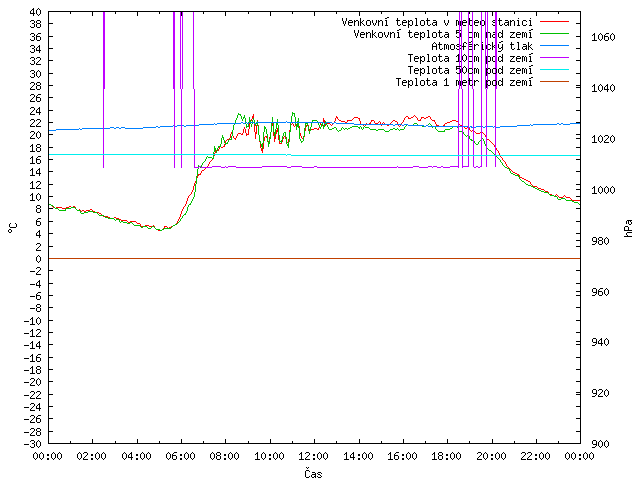
Task: Click x-axis tick label '02:00'
Action: click(92, 456)
